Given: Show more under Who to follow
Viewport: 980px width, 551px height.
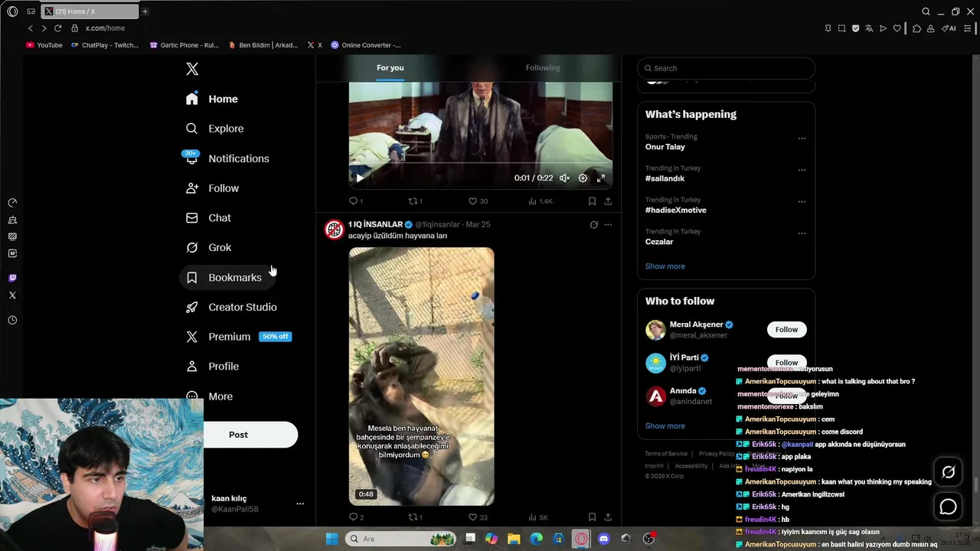Looking at the screenshot, I should (x=665, y=425).
